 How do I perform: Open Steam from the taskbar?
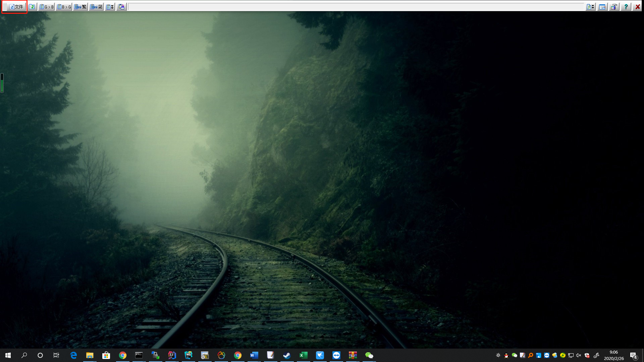click(287, 355)
